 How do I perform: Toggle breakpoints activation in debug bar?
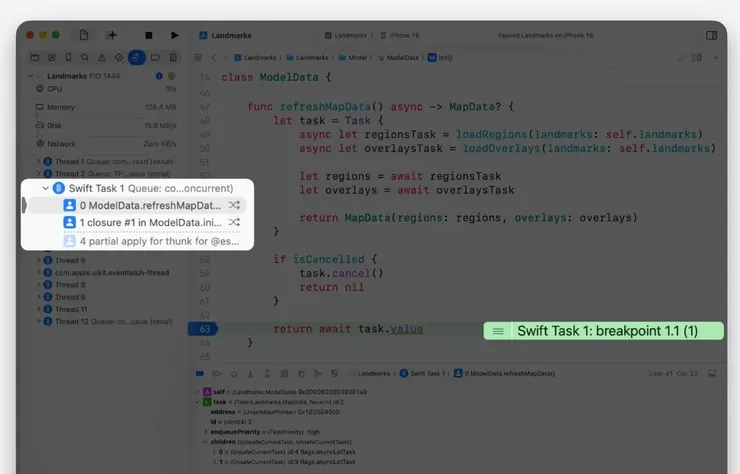tap(200, 373)
